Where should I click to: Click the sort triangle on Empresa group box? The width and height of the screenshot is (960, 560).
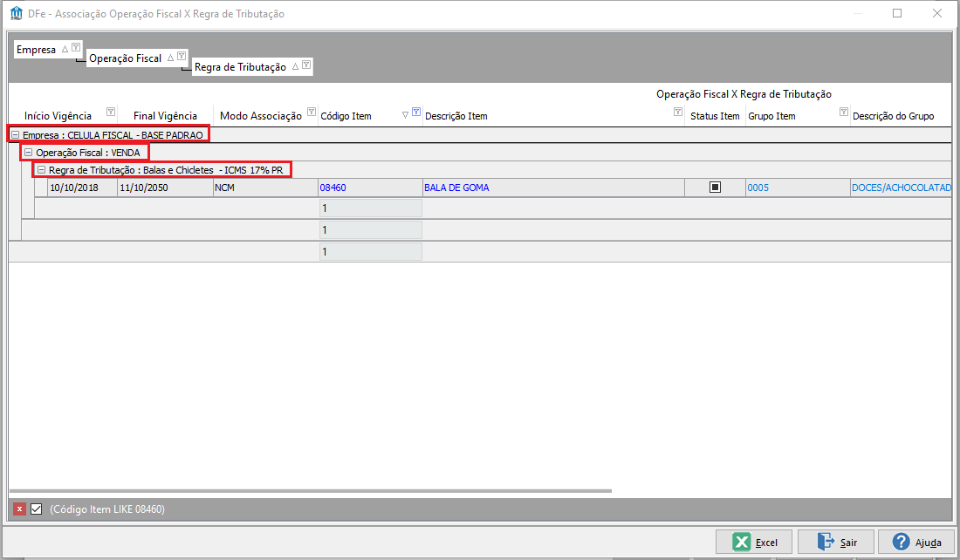point(65,49)
